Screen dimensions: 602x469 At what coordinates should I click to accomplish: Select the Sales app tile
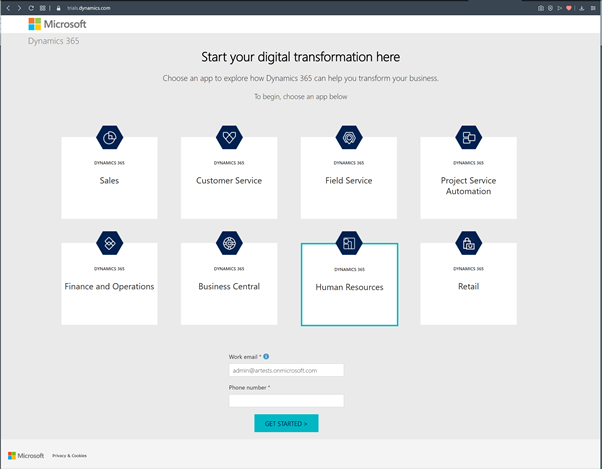109,180
